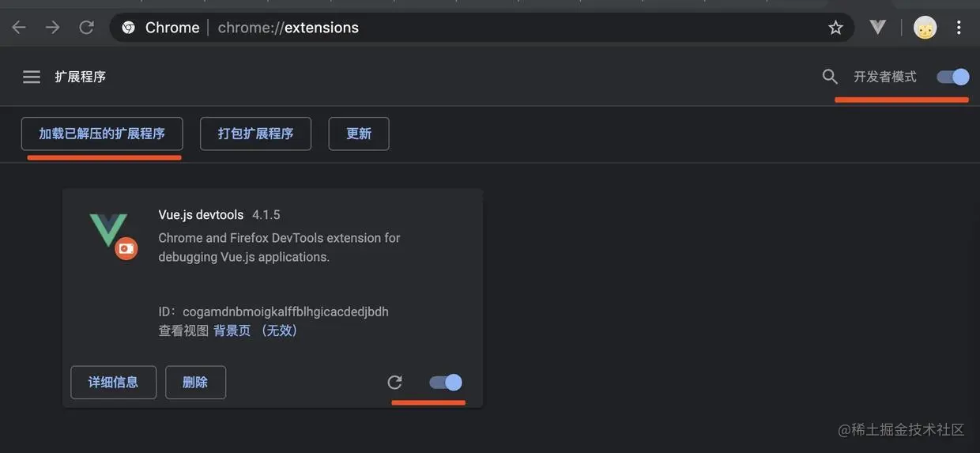Click the Chrome site info icon in address bar
The height and width of the screenshot is (453, 980).
128,28
